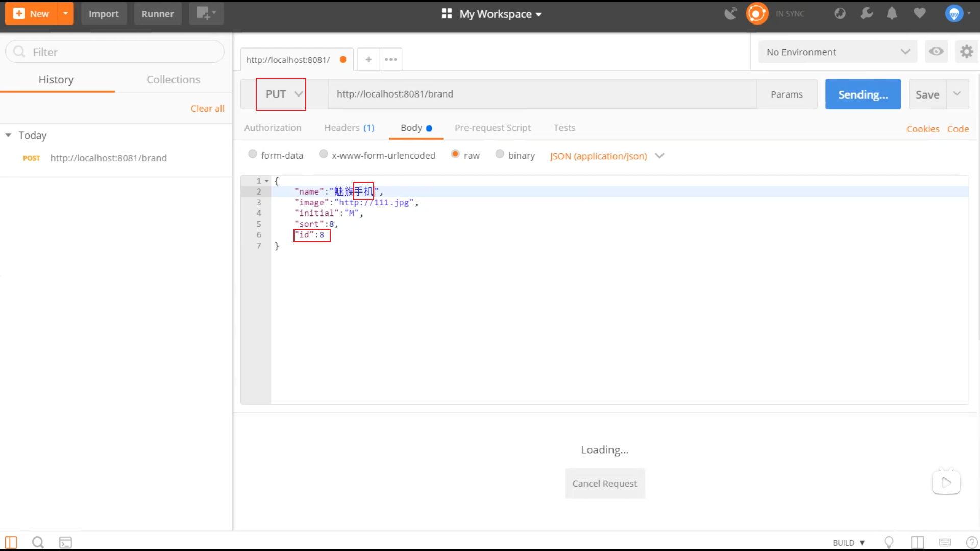Open the Postman console icon
The height and width of the screenshot is (551, 980).
tap(65, 542)
